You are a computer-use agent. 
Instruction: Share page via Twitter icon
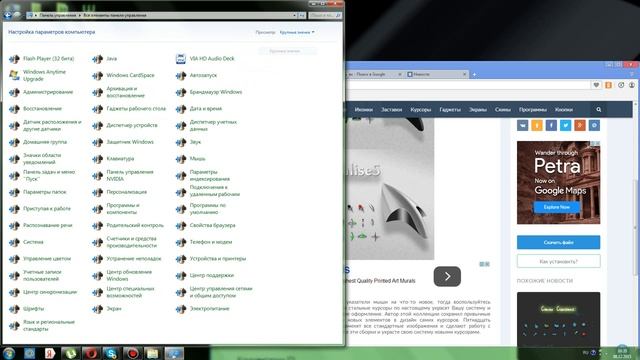click(565, 126)
